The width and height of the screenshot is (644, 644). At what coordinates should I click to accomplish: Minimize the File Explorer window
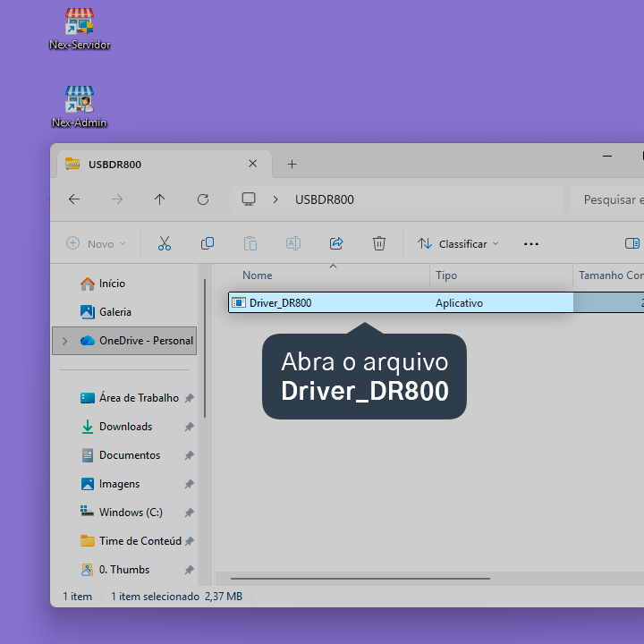607,156
